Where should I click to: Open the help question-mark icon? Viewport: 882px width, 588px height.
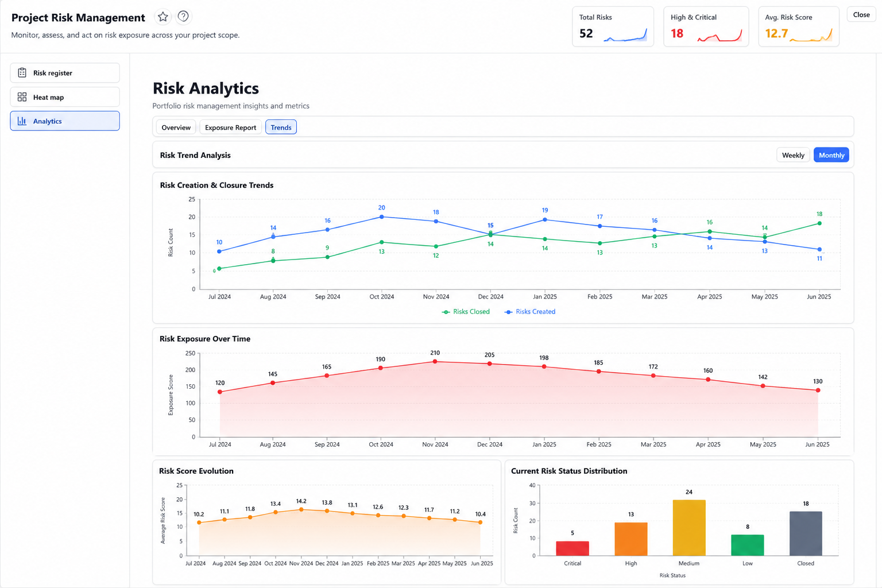183,17
